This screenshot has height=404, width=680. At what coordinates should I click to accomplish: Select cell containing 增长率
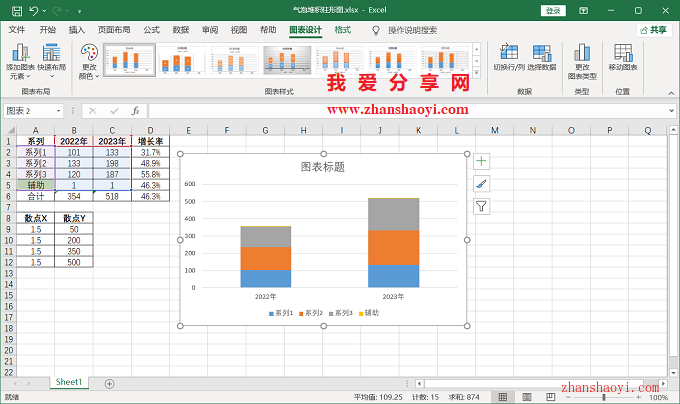150,141
